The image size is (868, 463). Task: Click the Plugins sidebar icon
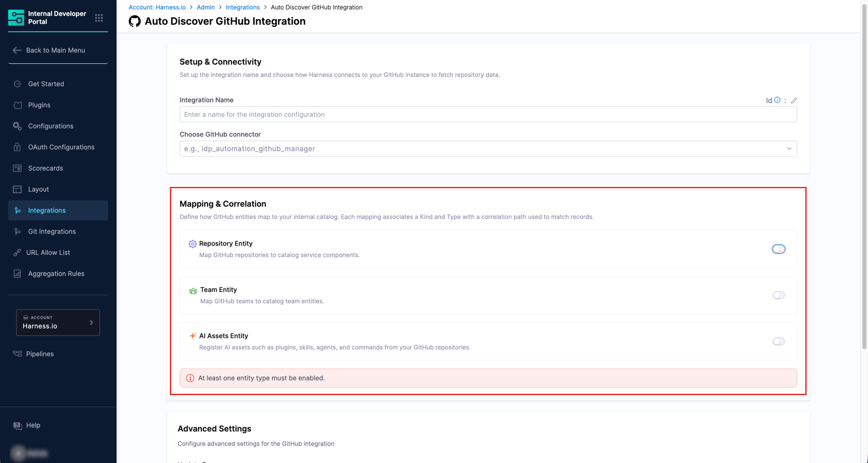pyautogui.click(x=18, y=105)
